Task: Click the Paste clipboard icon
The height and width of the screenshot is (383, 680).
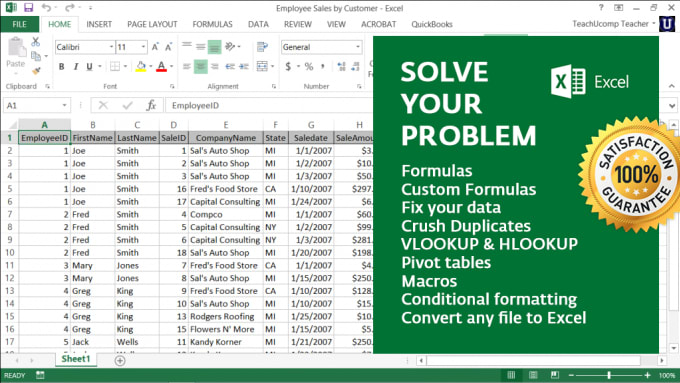Action: [16, 47]
